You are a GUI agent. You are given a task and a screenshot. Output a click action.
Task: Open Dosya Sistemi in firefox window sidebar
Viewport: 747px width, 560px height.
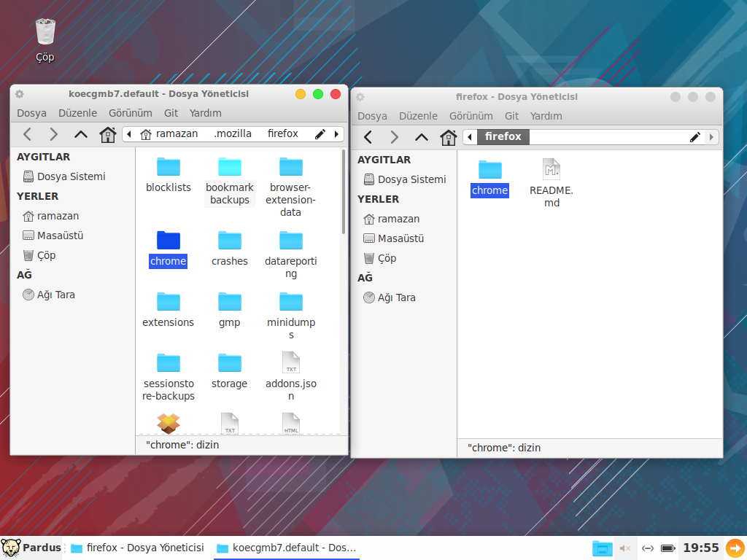[406, 179]
